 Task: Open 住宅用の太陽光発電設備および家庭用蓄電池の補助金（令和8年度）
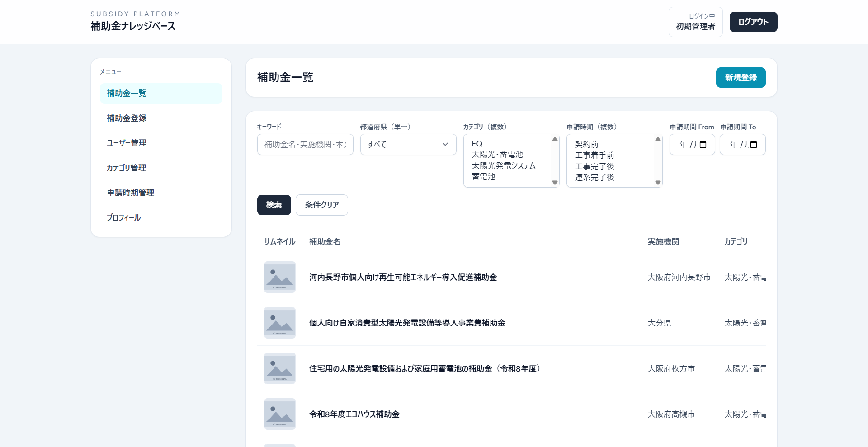pos(426,368)
